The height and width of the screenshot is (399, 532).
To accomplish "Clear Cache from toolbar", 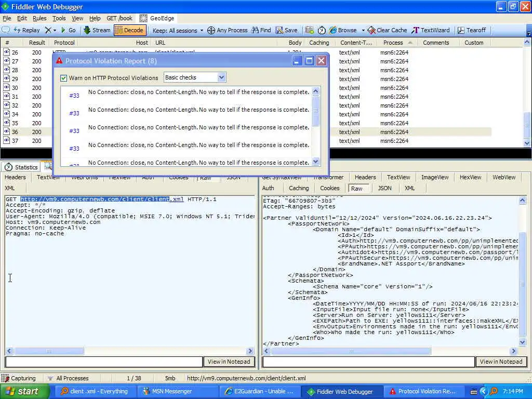I will coord(387,30).
